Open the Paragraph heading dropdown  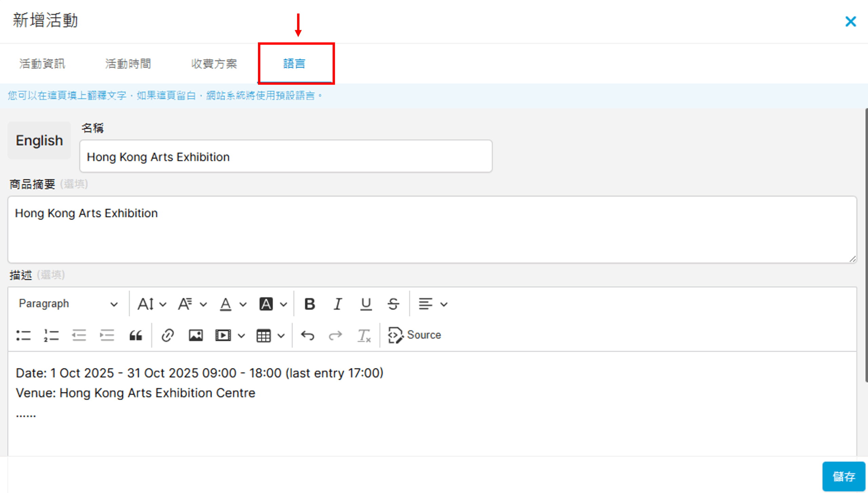pyautogui.click(x=68, y=304)
